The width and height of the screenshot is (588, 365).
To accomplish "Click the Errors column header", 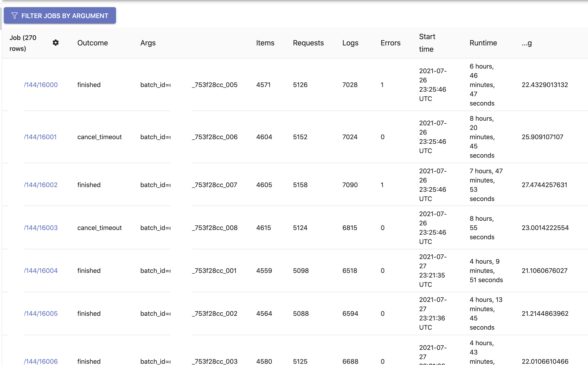I will click(390, 43).
